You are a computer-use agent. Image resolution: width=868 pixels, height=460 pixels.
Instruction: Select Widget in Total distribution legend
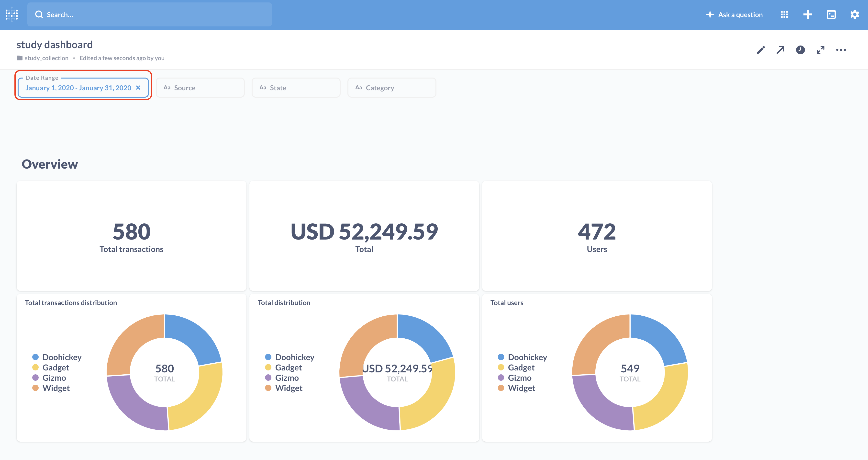pyautogui.click(x=284, y=388)
